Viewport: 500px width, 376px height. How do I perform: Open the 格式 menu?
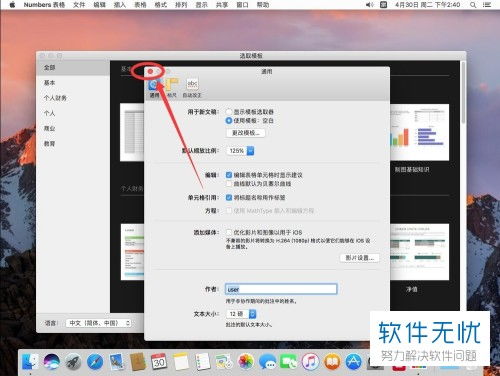pyautogui.click(x=161, y=5)
